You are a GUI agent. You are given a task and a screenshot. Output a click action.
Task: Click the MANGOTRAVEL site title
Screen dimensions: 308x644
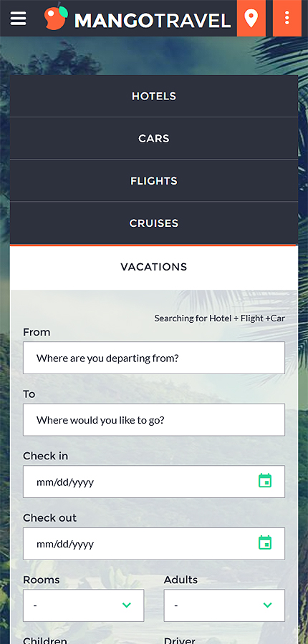[153, 21]
